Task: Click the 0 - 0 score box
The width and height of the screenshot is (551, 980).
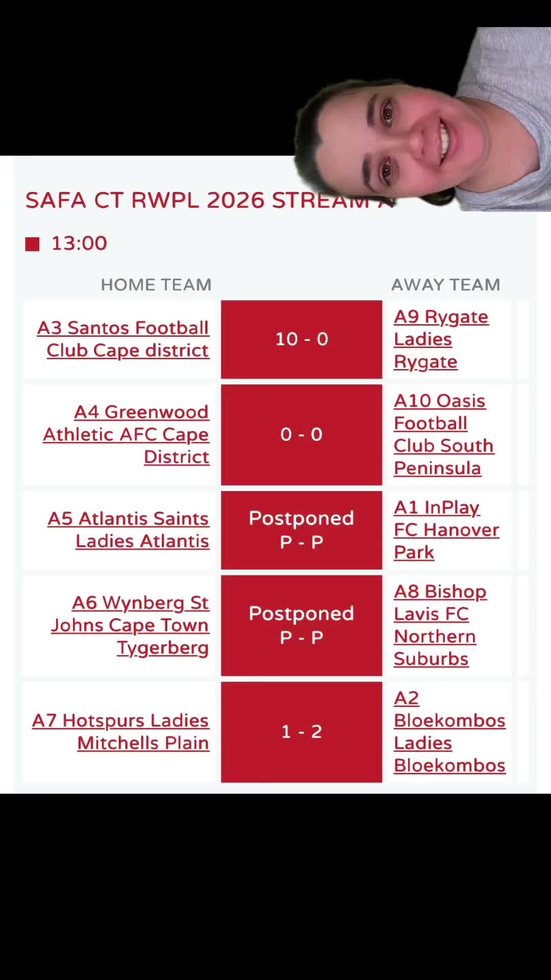Action: (302, 434)
